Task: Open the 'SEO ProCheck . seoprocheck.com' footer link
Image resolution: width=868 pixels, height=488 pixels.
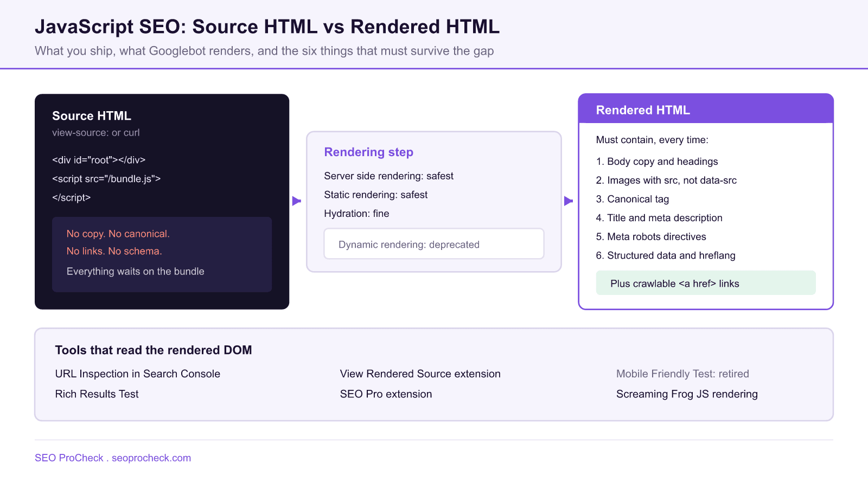Action: pos(113,458)
